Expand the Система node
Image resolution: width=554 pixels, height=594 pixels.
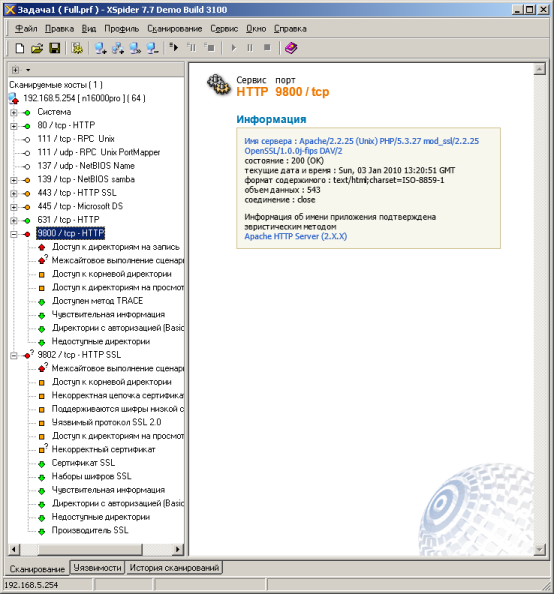pos(14,113)
